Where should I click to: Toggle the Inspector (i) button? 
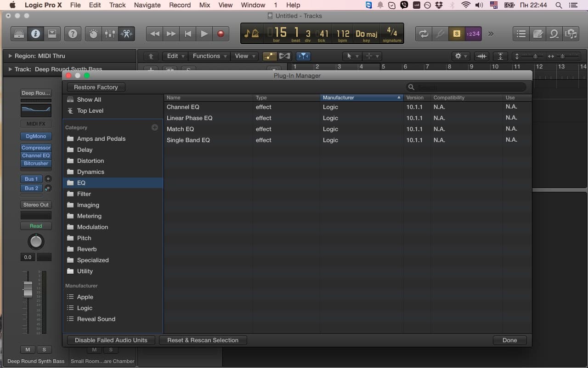pyautogui.click(x=35, y=34)
